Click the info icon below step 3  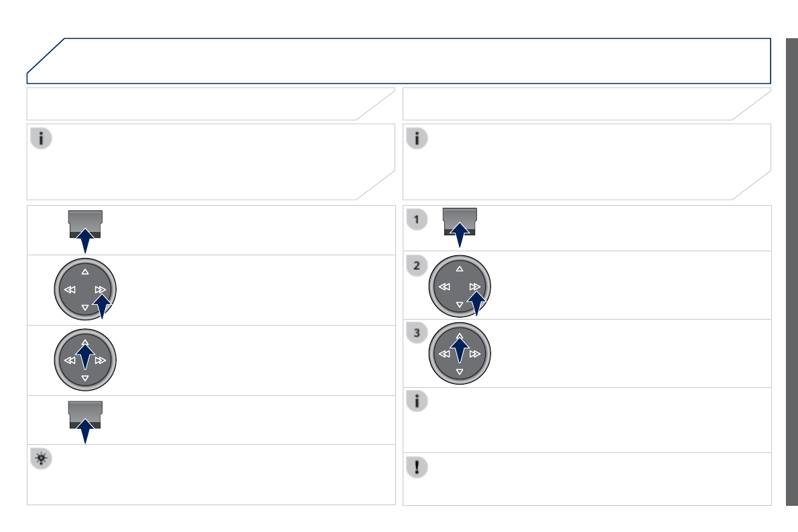(417, 401)
